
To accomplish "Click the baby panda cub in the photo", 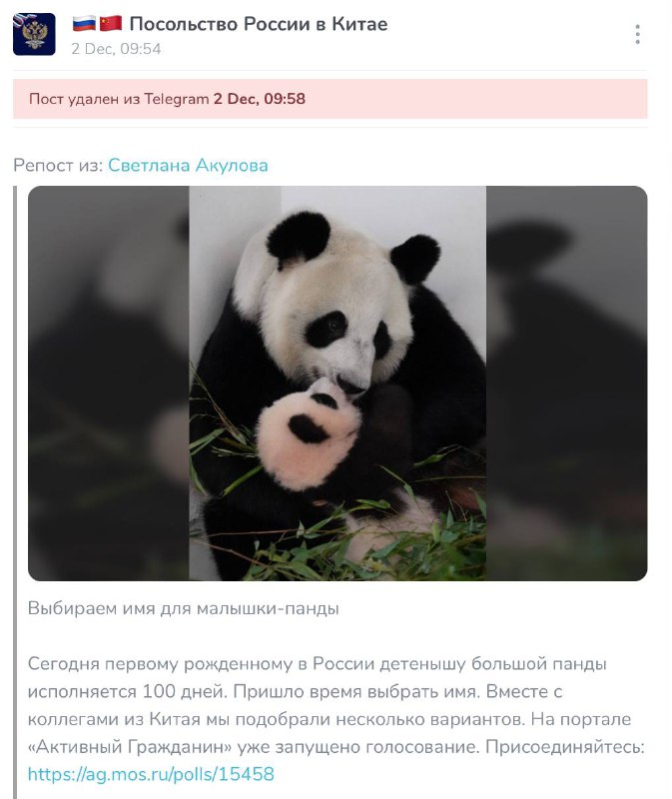I will pos(310,433).
